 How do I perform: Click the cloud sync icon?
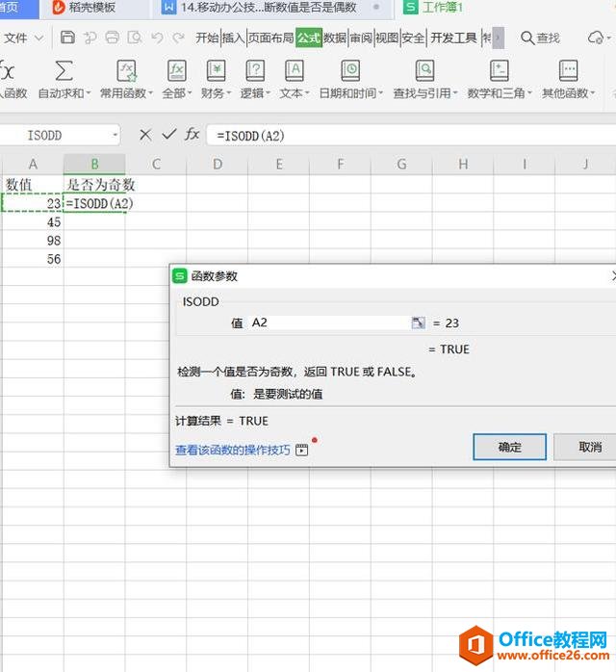point(596,38)
